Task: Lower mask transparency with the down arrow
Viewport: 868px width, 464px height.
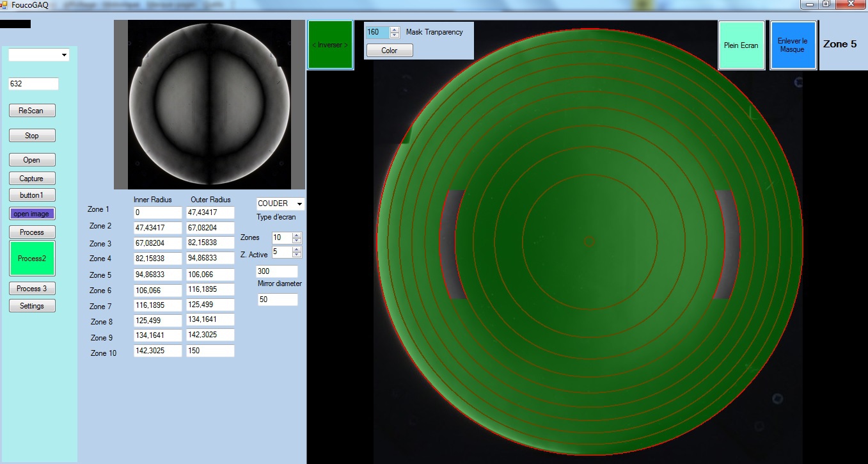Action: [x=395, y=35]
